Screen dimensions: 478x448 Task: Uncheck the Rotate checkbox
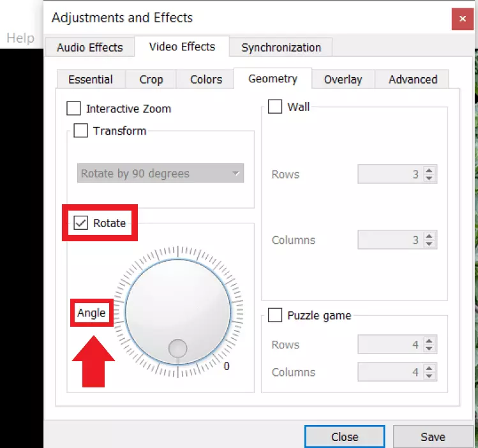point(81,223)
